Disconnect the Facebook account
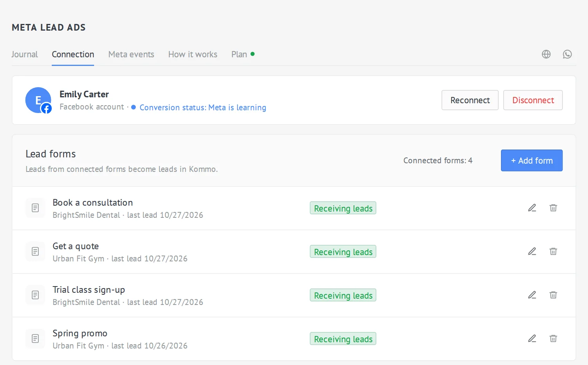The height and width of the screenshot is (365, 588). click(533, 100)
